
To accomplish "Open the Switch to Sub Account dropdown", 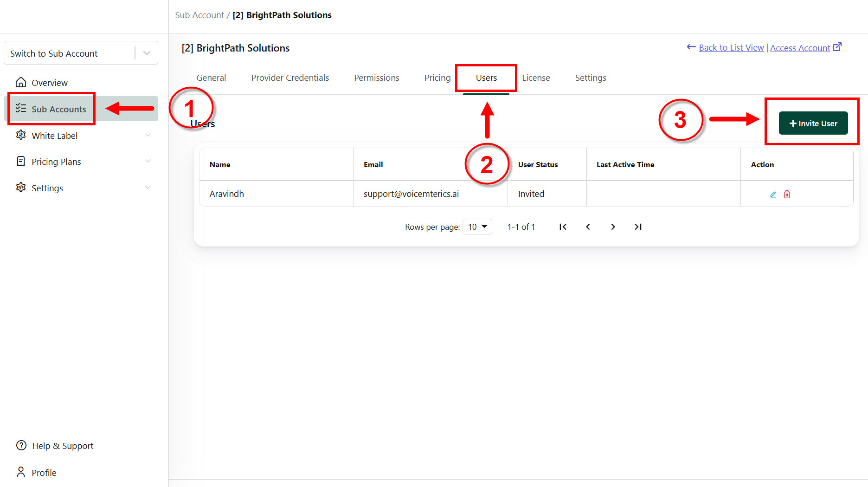I will tap(81, 53).
